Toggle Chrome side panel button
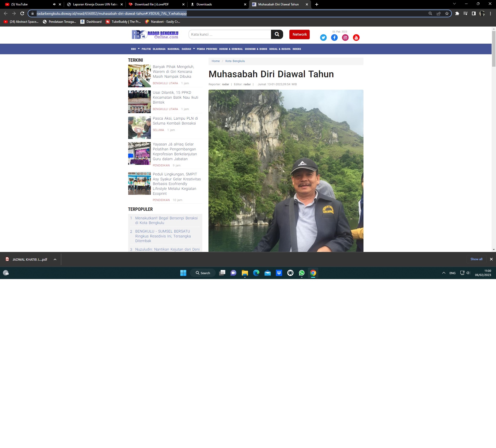496x448 pixels. (474, 13)
